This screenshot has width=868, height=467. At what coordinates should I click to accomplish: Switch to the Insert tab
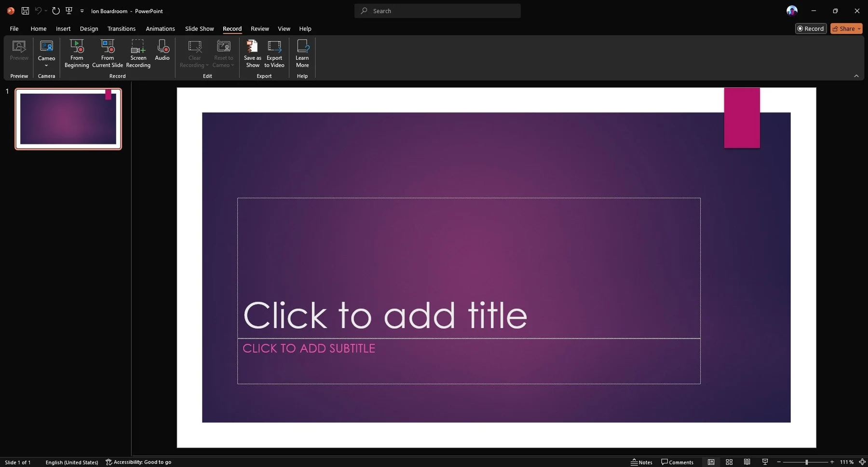pos(63,28)
